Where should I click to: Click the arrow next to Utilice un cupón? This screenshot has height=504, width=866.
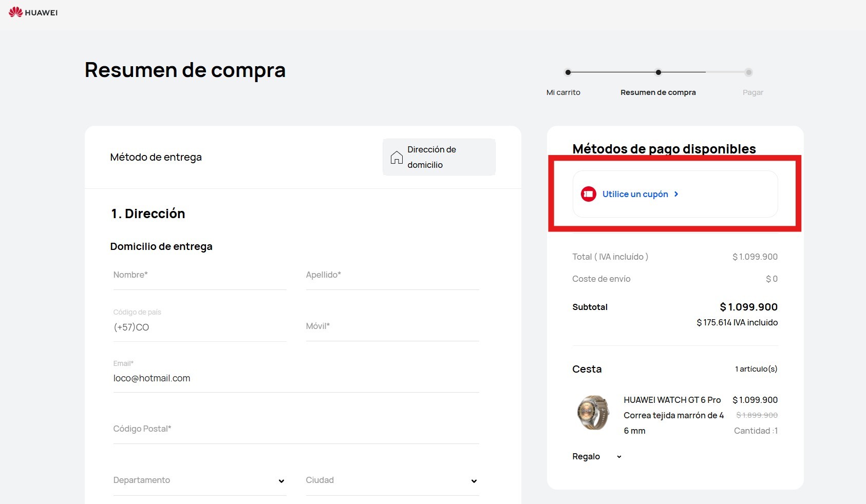coord(676,194)
